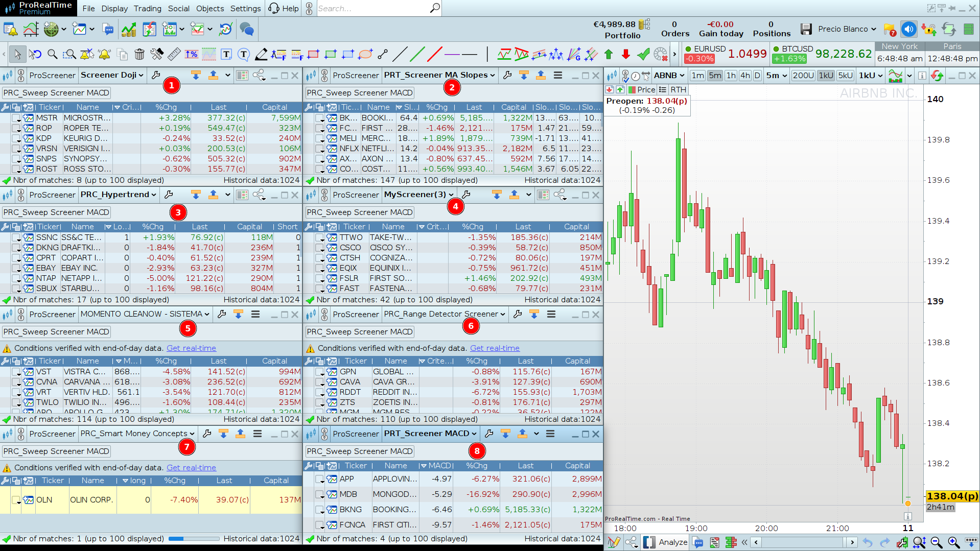This screenshot has height=551, width=980.
Task: Tick the checkbox for APP row
Action: 320,479
